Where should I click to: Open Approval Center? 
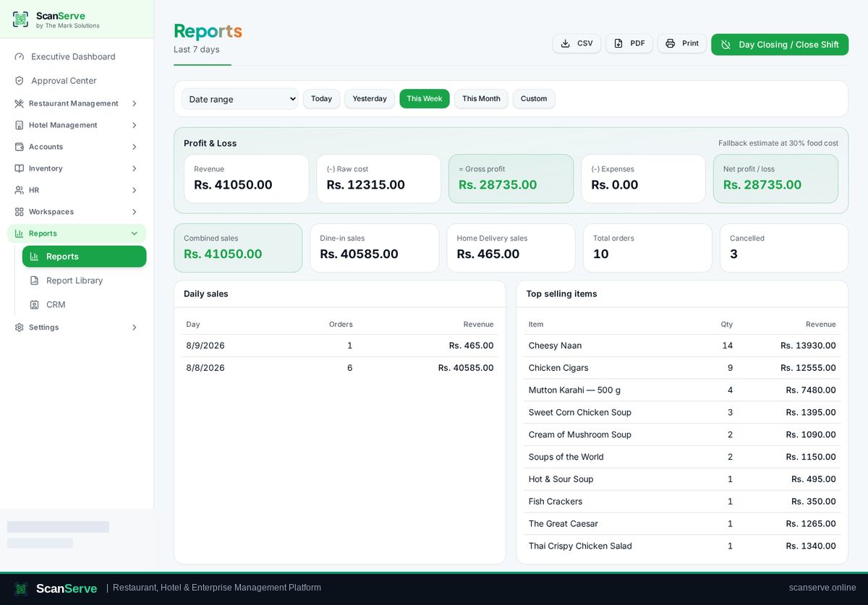[77, 81]
